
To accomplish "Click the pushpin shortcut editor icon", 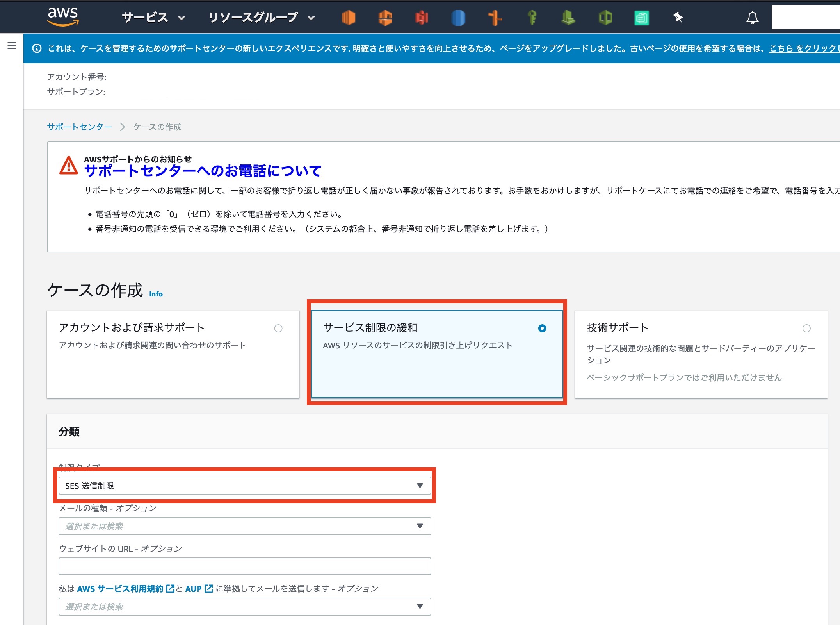I will [x=678, y=18].
